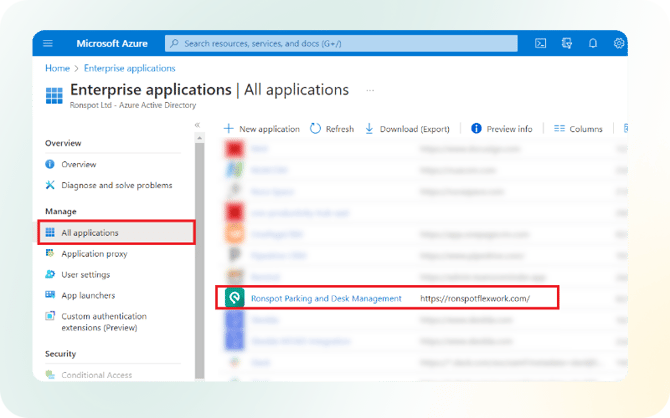Open the notifications bell
This screenshot has width=670, height=418.
click(x=593, y=43)
